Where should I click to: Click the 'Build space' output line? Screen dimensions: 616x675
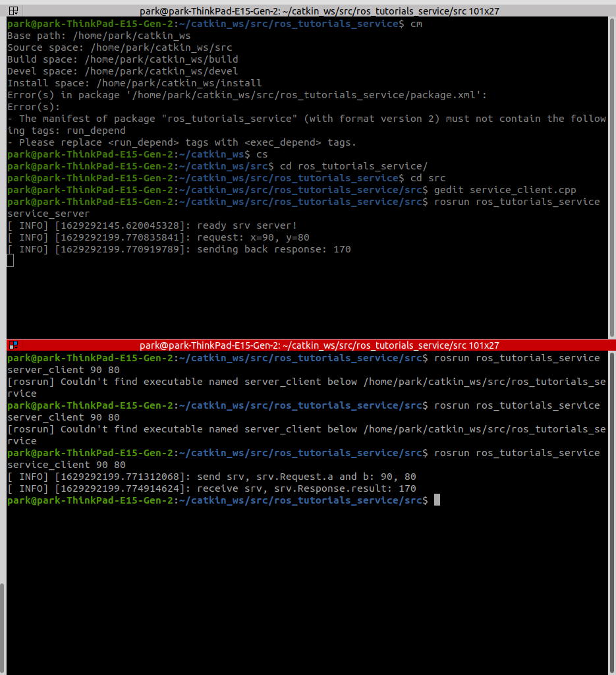click(123, 59)
